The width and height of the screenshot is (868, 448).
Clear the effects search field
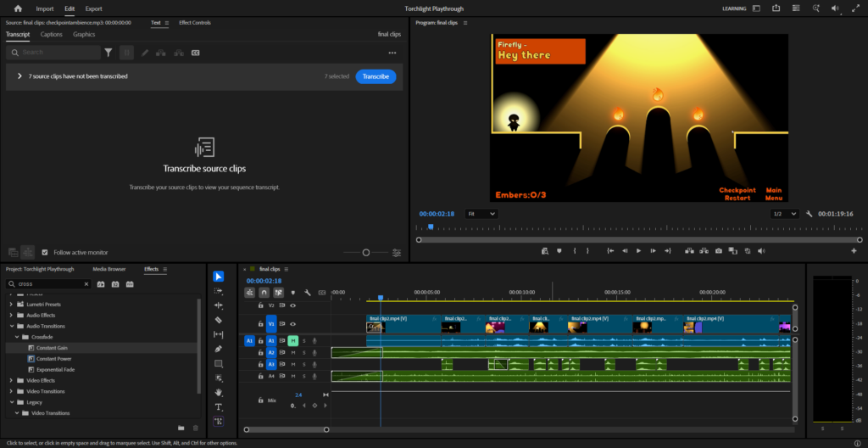click(86, 284)
